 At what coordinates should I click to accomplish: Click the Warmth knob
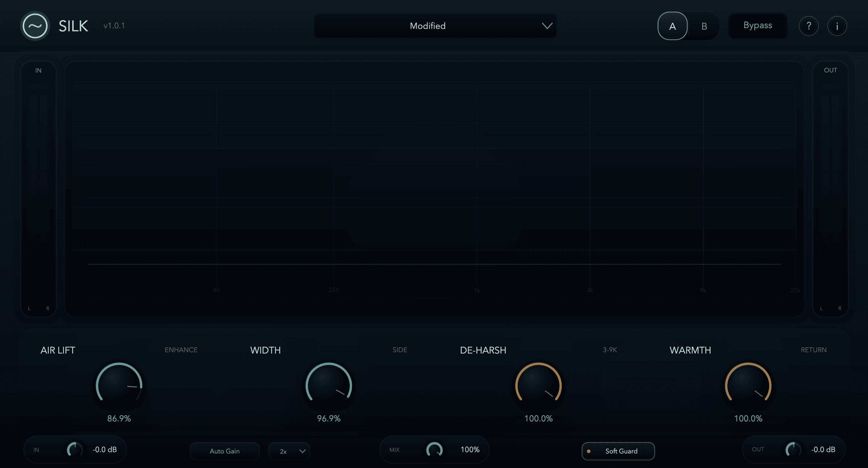tap(748, 386)
